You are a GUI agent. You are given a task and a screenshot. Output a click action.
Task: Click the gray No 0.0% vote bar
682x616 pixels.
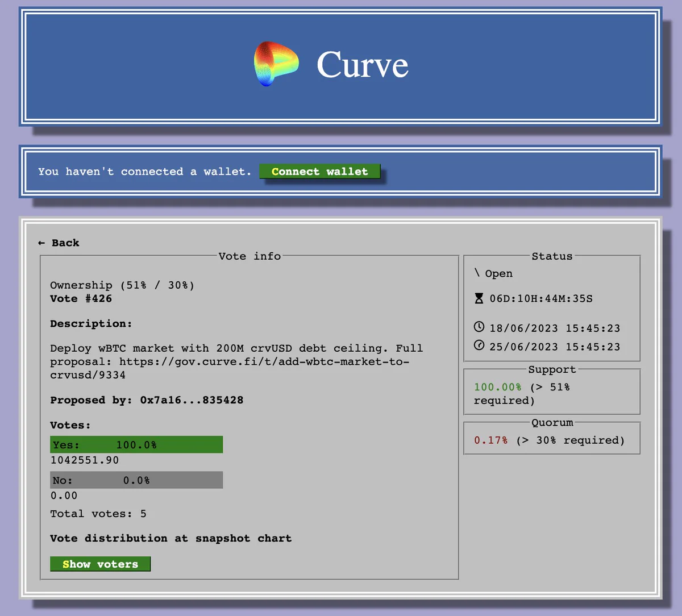(136, 480)
